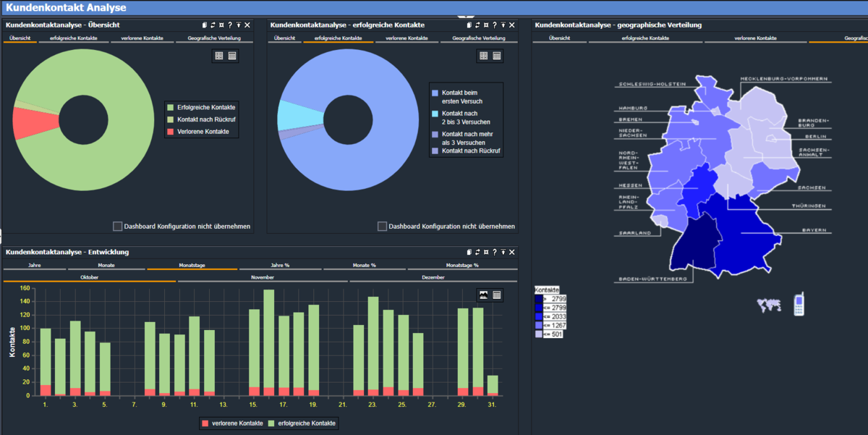Click Erfolgreiche Kontakte legend color swatch
The image size is (868, 435).
click(171, 107)
